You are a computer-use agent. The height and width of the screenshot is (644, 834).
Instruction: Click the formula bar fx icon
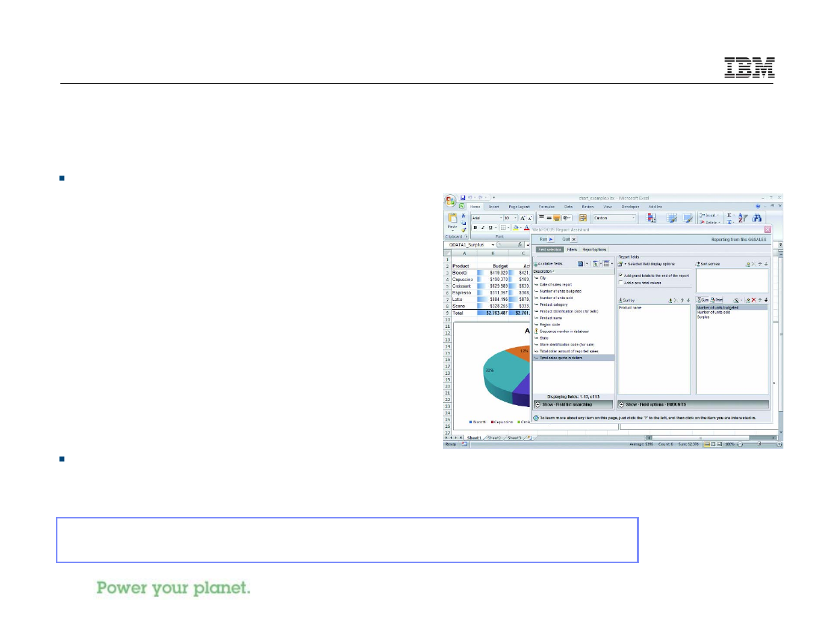pyautogui.click(x=520, y=244)
